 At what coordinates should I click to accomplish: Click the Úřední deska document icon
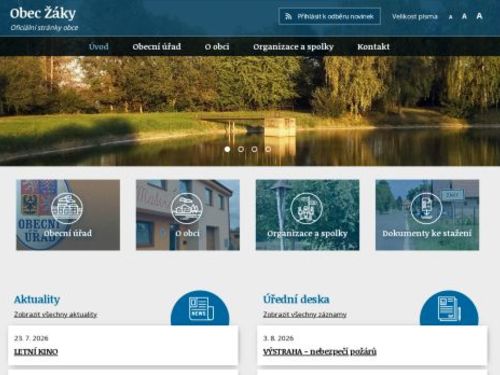point(449,308)
